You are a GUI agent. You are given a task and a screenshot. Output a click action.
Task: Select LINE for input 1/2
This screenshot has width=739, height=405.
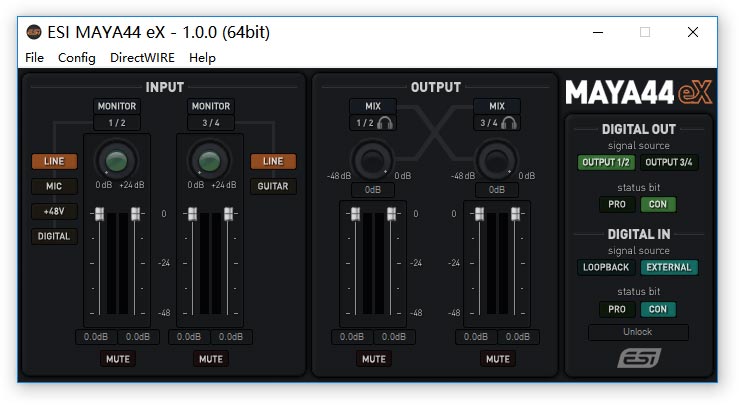(x=54, y=161)
